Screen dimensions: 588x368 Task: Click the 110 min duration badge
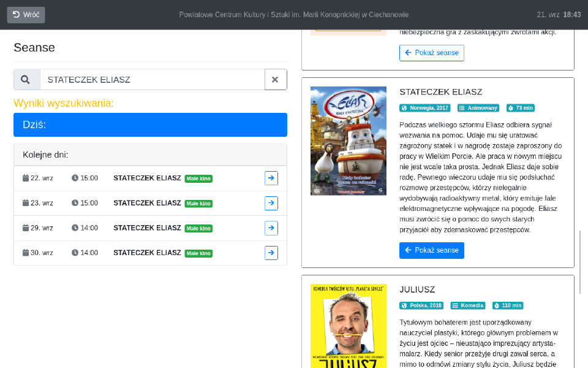coord(508,305)
